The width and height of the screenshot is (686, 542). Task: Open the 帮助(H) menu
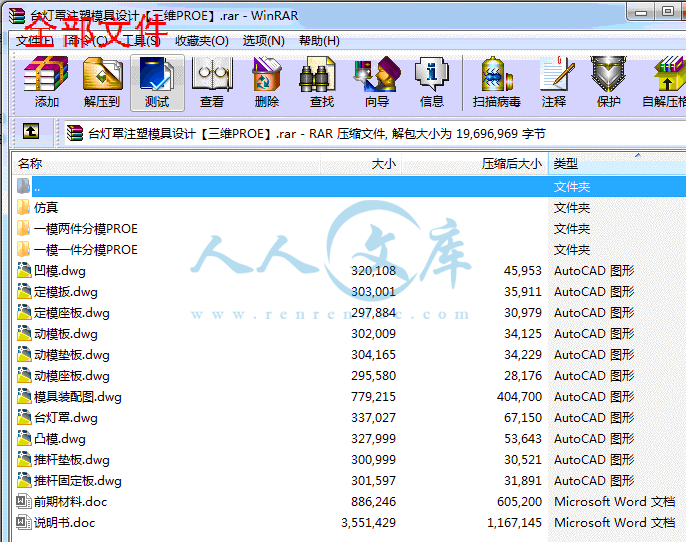319,41
